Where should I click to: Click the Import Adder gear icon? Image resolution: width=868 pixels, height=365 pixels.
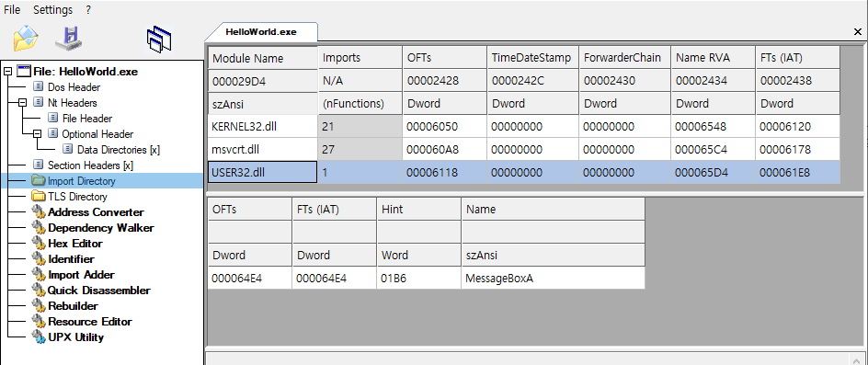(39, 275)
